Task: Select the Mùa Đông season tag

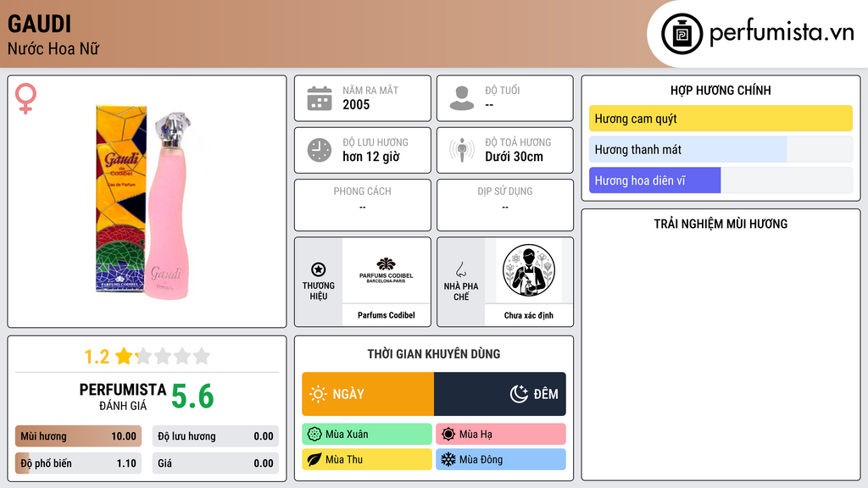Action: [501, 459]
